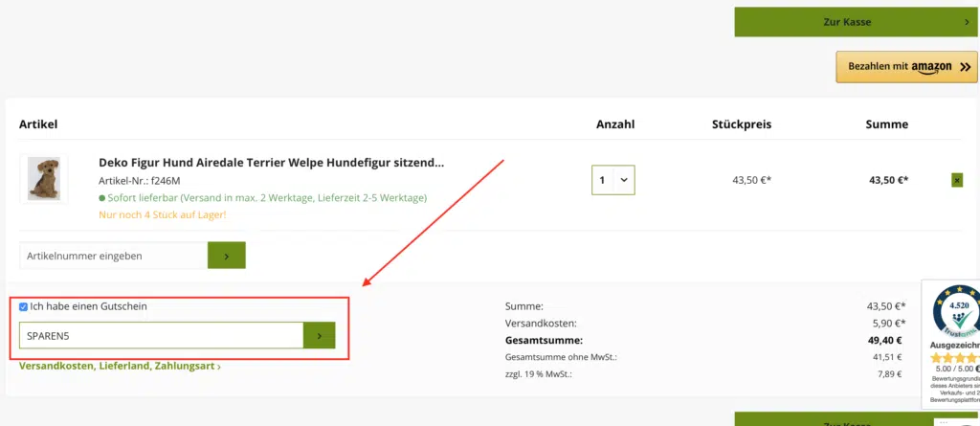Viewport: 980px width, 426px height.
Task: Focus the Artikelnummer eingeben input field
Action: coord(113,256)
